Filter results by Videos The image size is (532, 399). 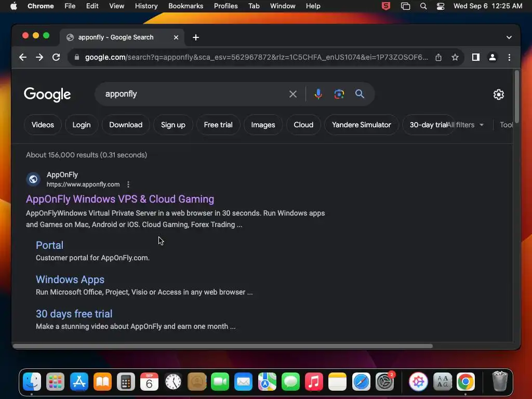click(x=43, y=125)
